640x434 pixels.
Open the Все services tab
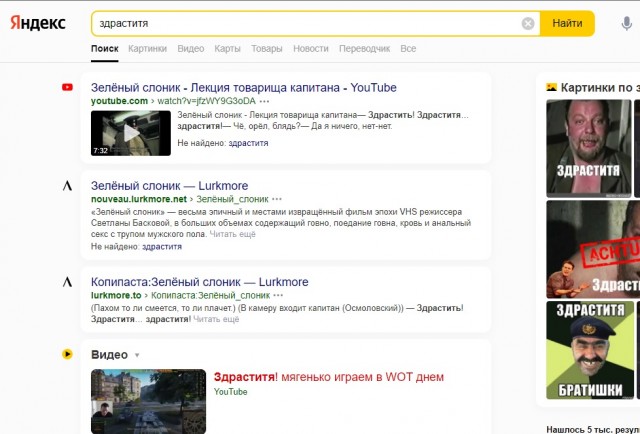(x=408, y=49)
